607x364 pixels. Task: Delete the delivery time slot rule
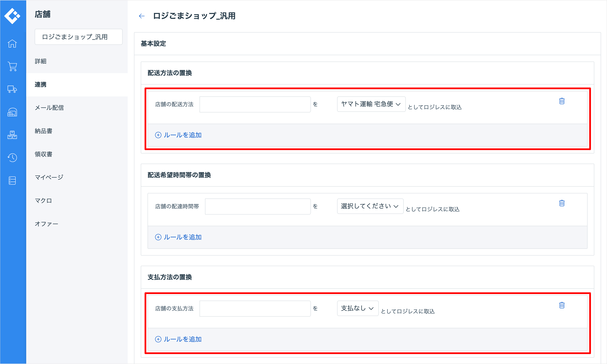point(562,203)
